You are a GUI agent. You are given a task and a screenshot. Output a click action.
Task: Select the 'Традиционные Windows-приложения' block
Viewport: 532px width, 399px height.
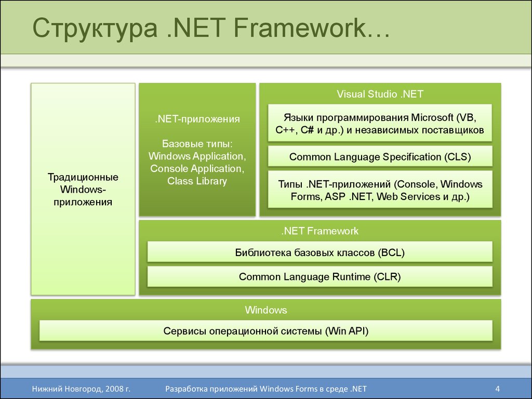pyautogui.click(x=83, y=189)
